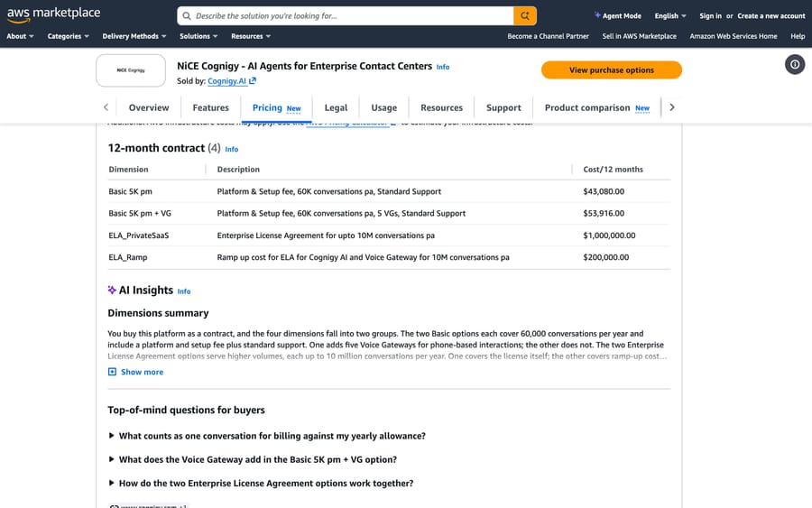Viewport: 812px width, 508px height.
Task: Click Info link beside AI Insights
Action: coord(184,291)
